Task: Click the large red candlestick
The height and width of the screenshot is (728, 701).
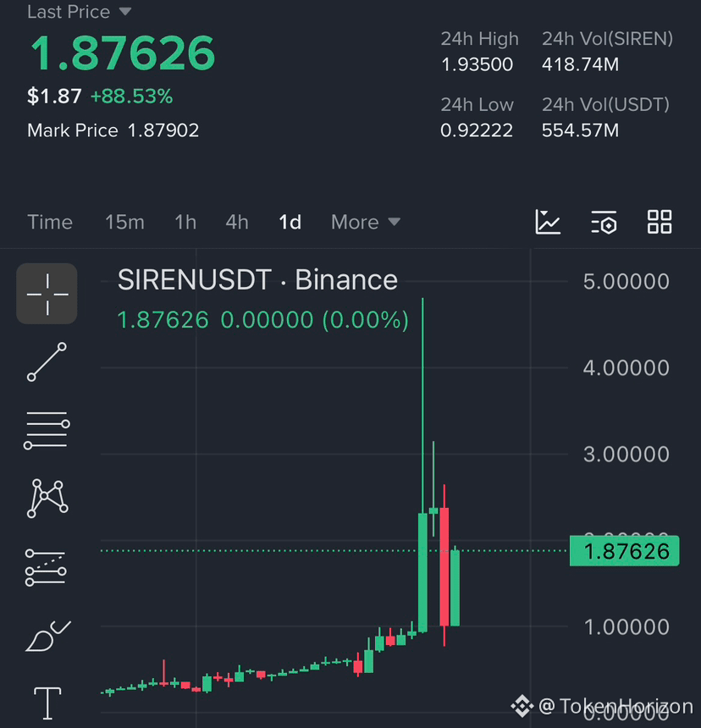Action: (444, 566)
